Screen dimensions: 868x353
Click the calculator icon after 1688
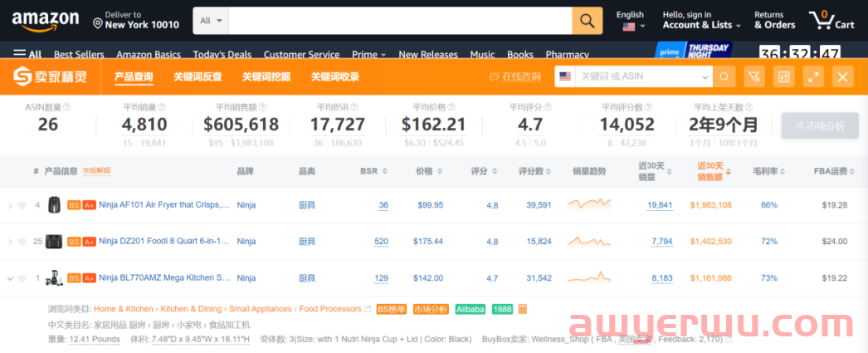pyautogui.click(x=523, y=309)
